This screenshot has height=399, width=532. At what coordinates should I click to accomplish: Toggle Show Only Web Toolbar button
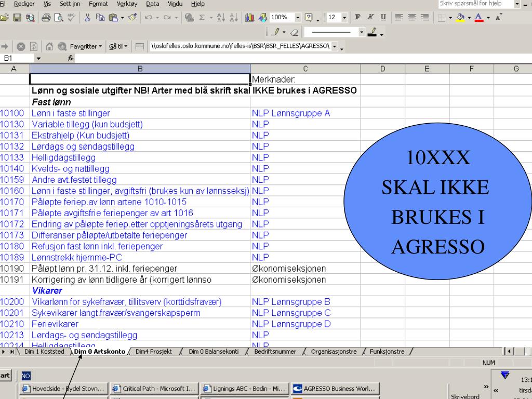(x=139, y=46)
